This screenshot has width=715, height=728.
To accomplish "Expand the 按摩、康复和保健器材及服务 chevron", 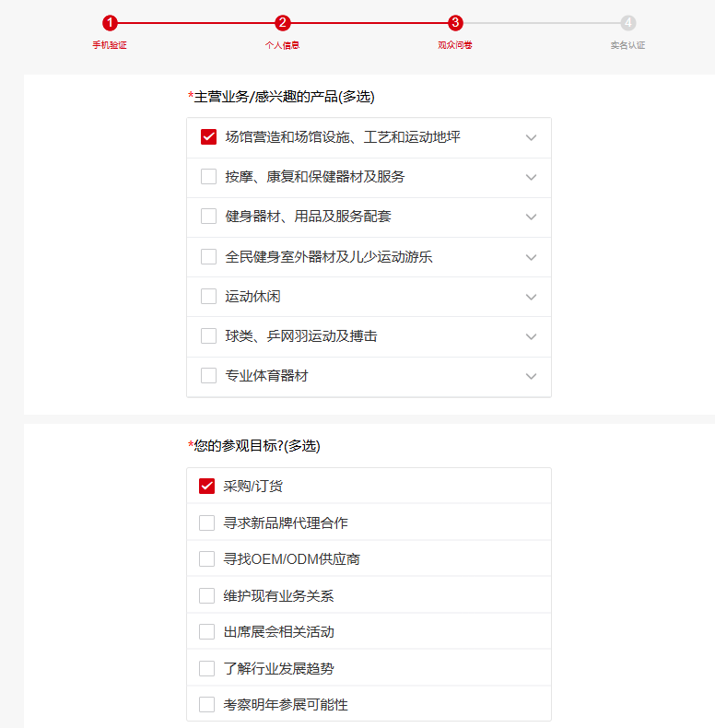I will click(x=531, y=178).
